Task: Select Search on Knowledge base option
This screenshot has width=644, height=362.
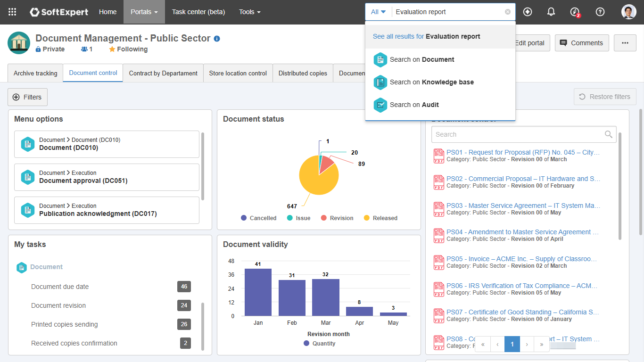Action: (431, 82)
